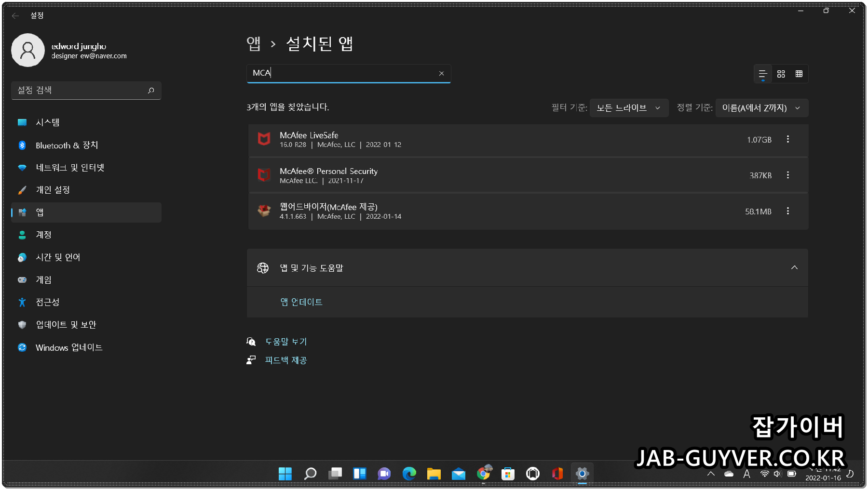The image size is (868, 490).
Task: Clear the MCA search text
Action: (441, 73)
